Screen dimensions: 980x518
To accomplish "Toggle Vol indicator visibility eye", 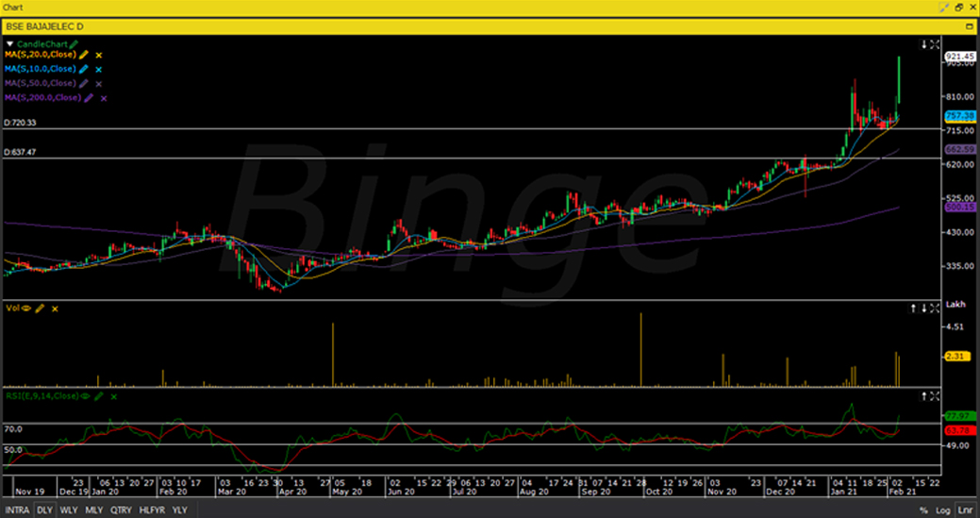I will [26, 308].
